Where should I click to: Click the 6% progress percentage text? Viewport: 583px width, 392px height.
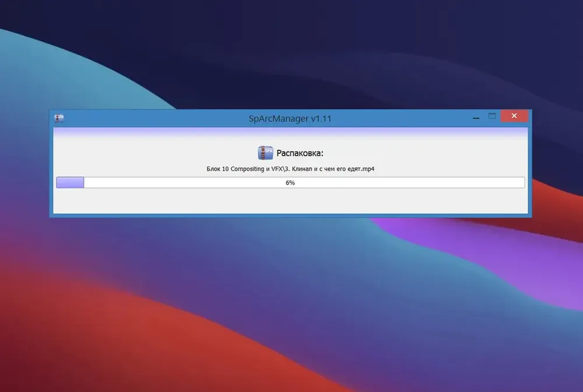290,182
